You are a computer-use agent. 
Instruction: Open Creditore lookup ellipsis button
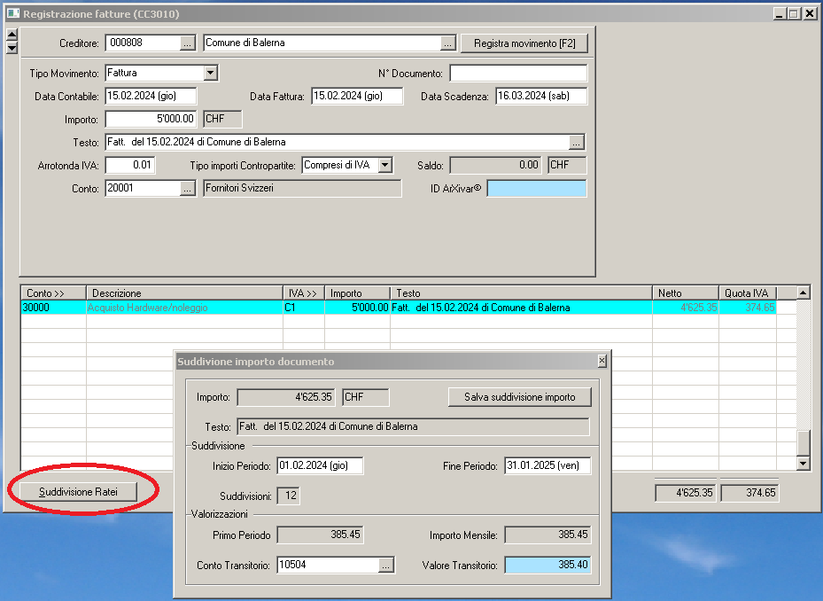(187, 44)
